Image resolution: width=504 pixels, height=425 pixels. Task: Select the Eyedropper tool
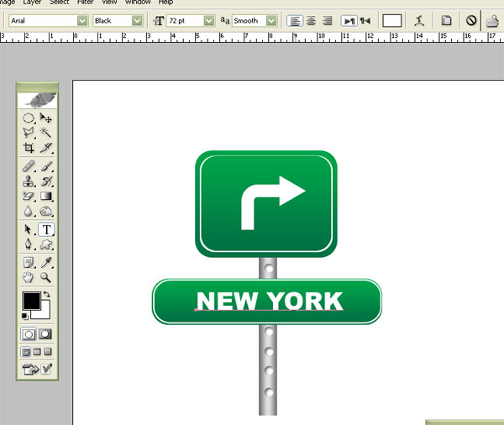[45, 262]
